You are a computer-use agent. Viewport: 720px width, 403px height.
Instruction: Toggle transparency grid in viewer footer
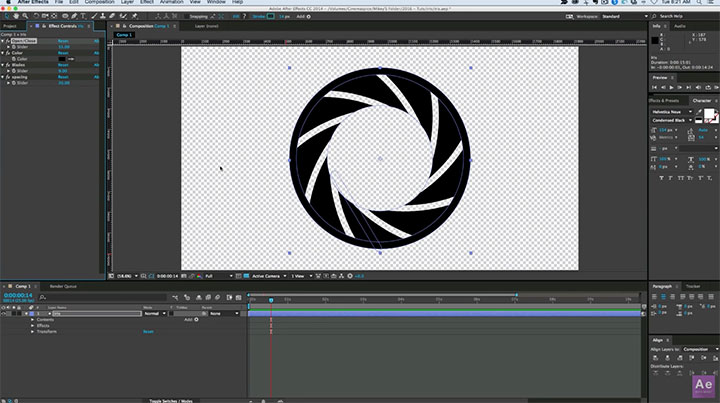[x=247, y=276]
